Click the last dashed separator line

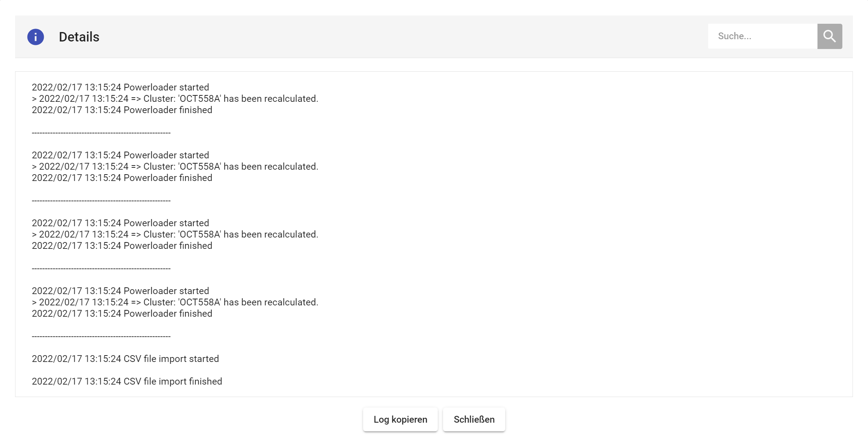(101, 336)
